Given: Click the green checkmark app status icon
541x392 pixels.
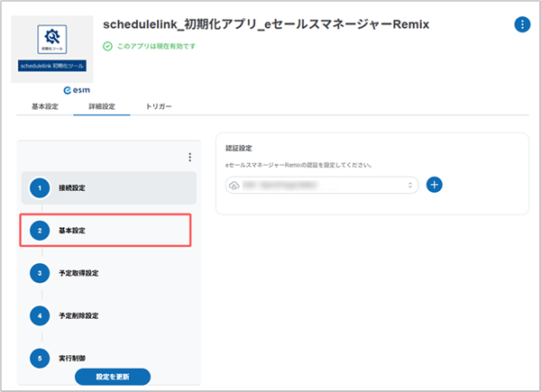Looking at the screenshot, I should pos(108,46).
